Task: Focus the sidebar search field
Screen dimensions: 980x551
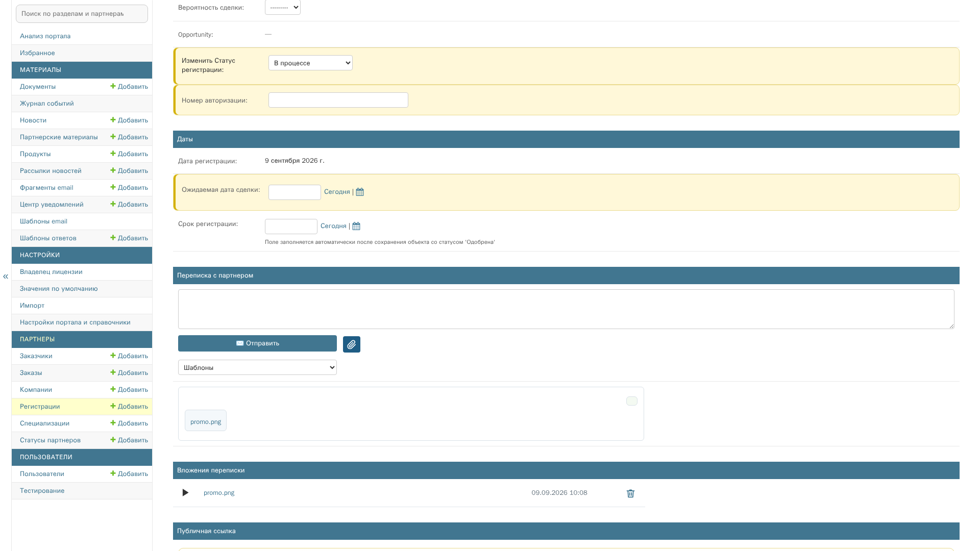Action: pyautogui.click(x=82, y=14)
